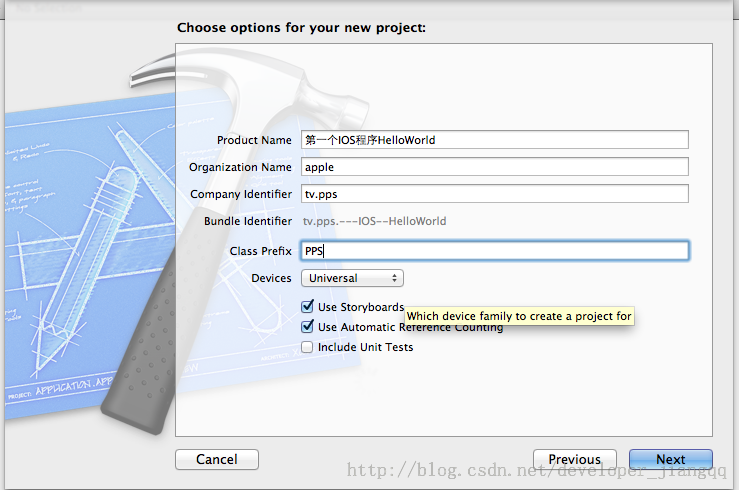Select the Company Identifier field
Image resolution: width=739 pixels, height=490 pixels.
[495, 194]
